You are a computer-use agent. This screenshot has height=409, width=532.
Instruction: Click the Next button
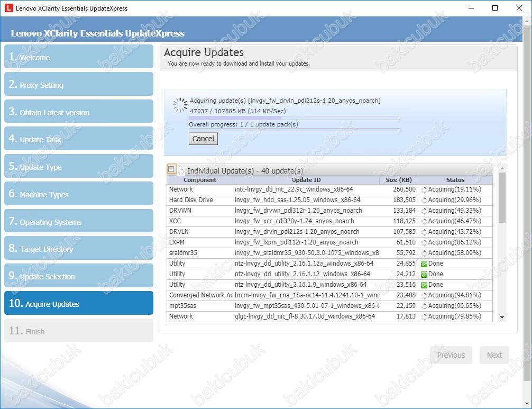click(494, 355)
